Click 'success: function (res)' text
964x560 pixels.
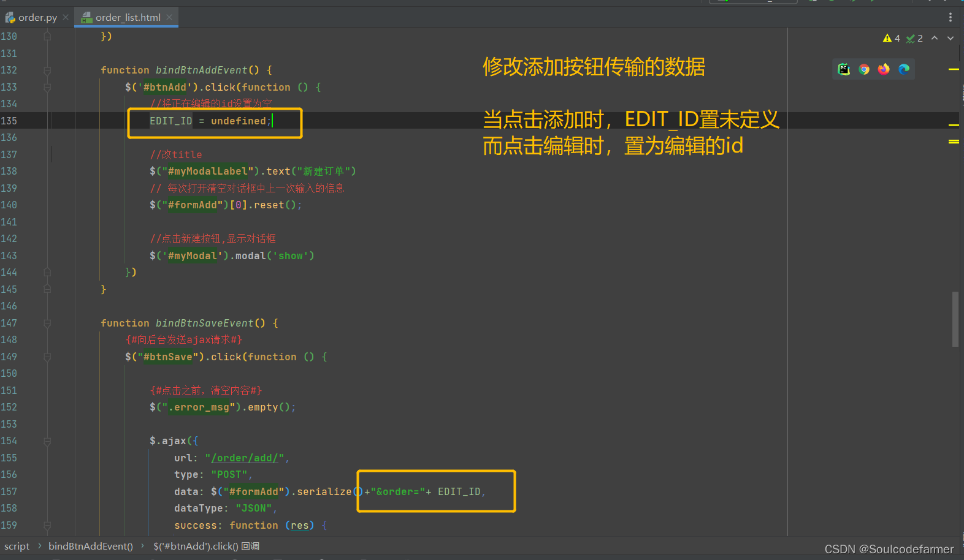pos(244,525)
